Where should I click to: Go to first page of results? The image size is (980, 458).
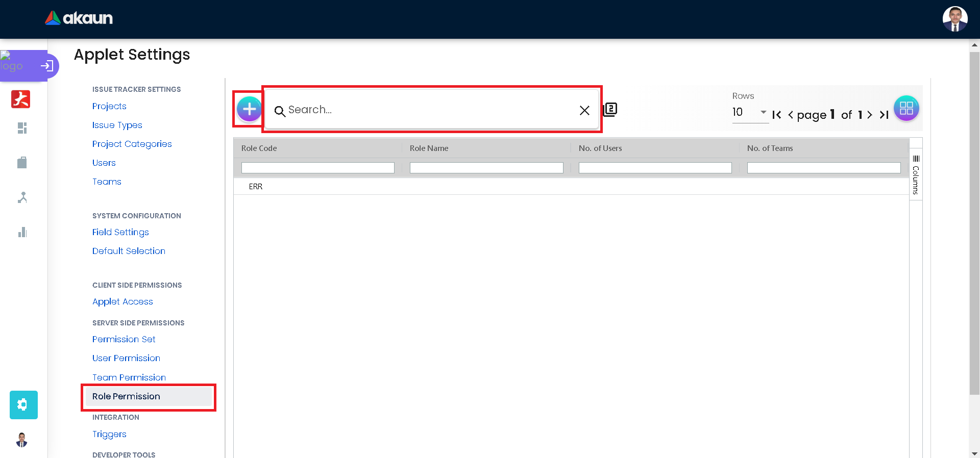777,115
